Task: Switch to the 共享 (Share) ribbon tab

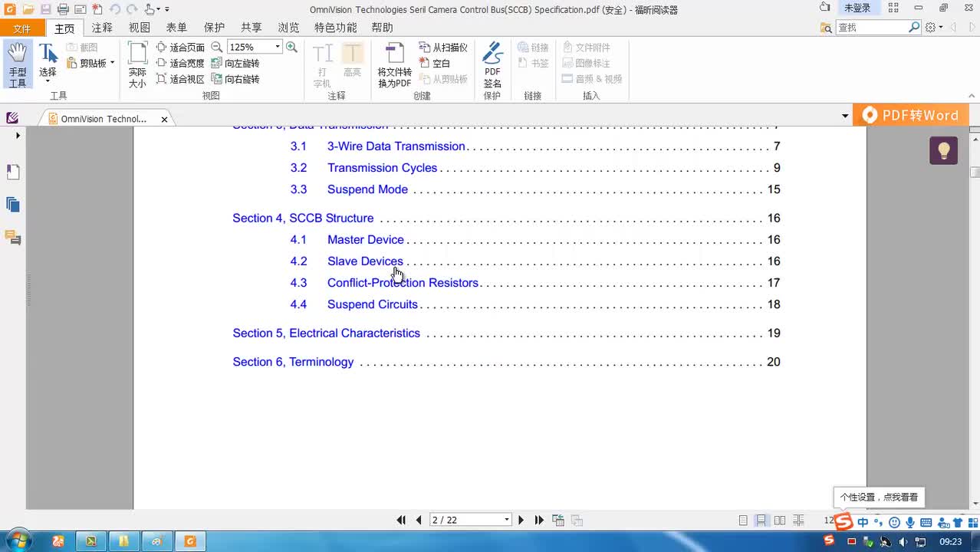Action: pos(251,28)
